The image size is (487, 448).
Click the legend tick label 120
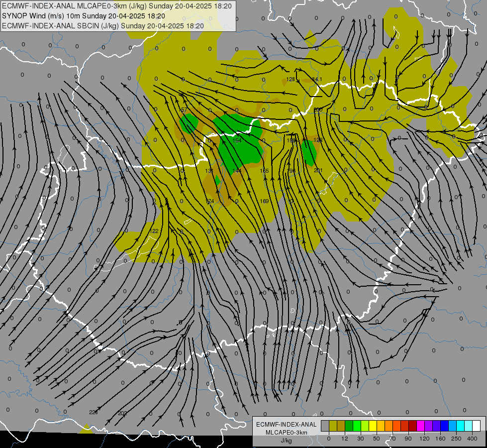click(425, 439)
